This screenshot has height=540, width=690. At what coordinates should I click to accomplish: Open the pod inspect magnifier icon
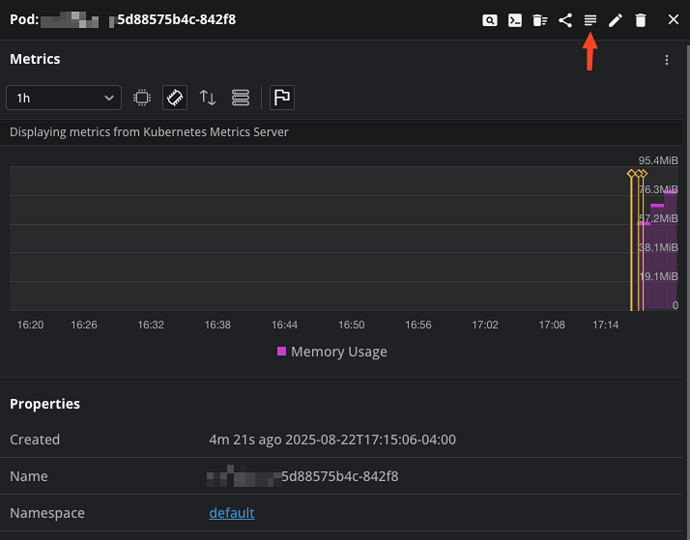(489, 20)
